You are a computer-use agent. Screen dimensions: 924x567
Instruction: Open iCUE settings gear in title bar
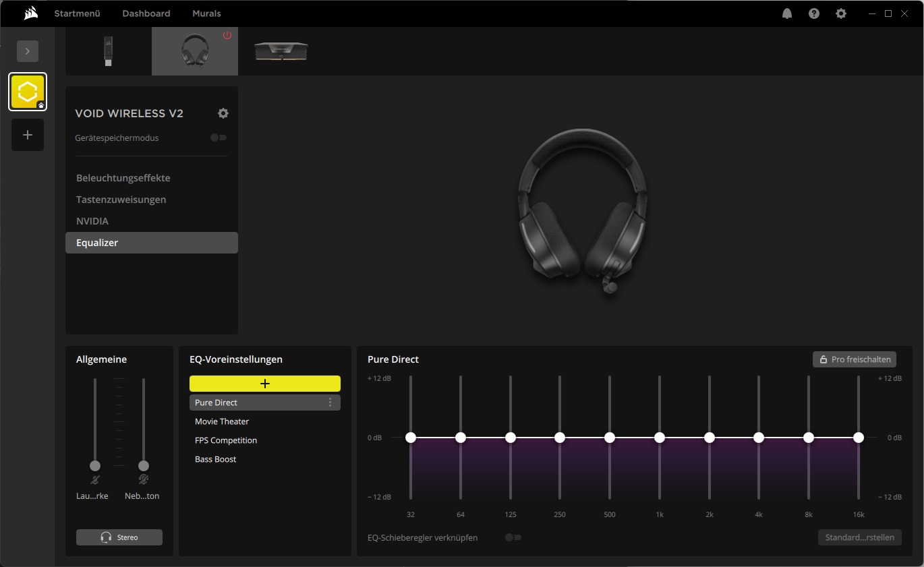point(841,13)
